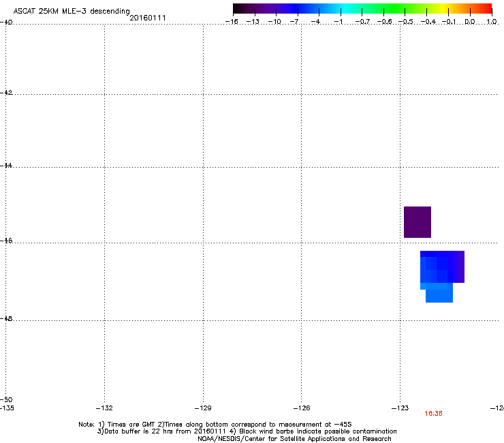Click the ASCAT 25KM MLE-3 descending title

[72, 11]
